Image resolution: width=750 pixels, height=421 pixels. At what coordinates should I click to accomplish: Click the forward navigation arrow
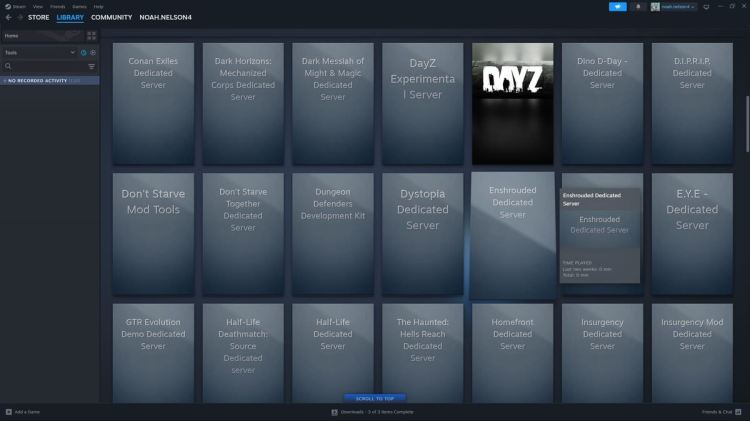pyautogui.click(x=19, y=17)
